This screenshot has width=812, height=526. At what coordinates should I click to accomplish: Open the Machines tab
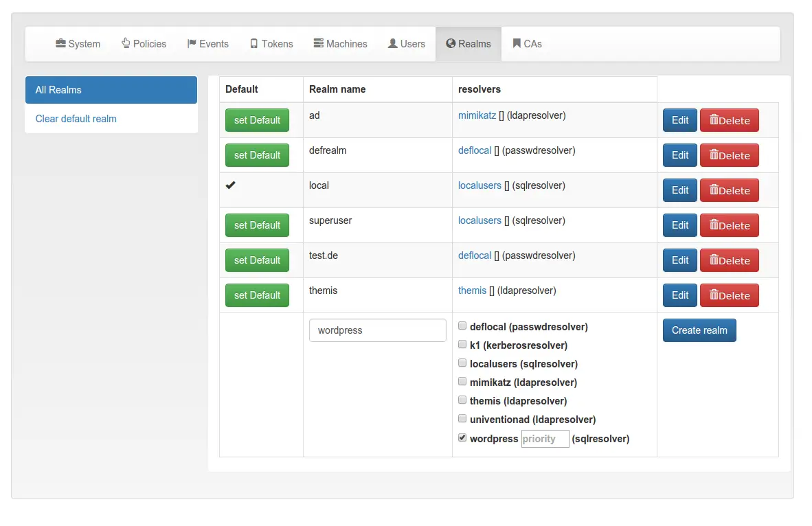[x=340, y=44]
